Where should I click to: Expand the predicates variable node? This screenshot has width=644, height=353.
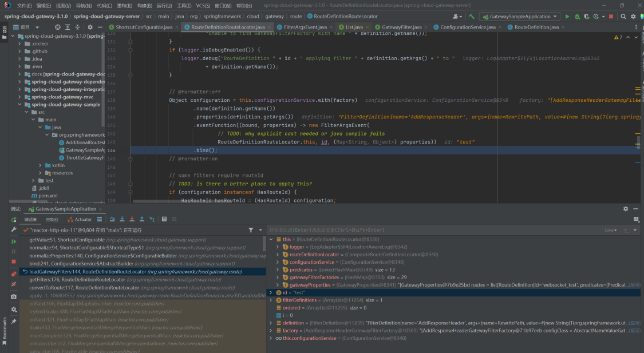coord(278,269)
